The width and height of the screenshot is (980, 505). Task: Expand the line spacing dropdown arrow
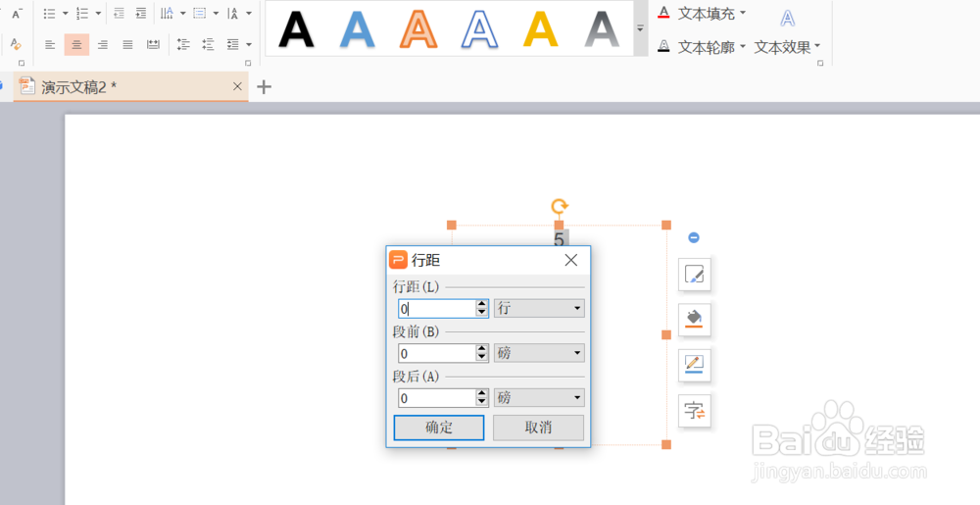tap(249, 44)
